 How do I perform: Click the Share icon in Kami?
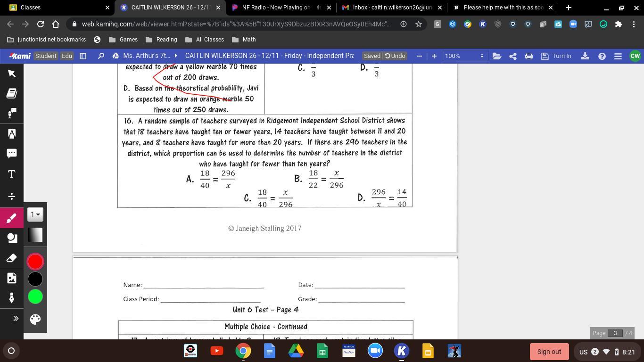click(513, 56)
